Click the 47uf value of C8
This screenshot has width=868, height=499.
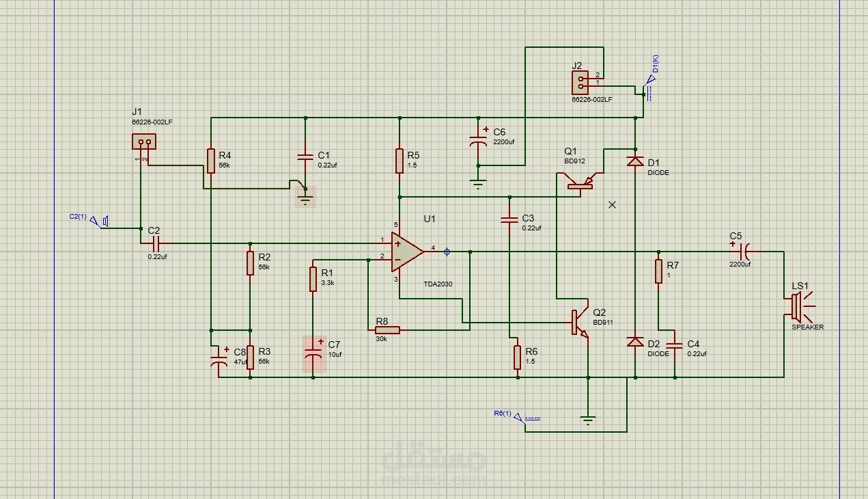[240, 362]
